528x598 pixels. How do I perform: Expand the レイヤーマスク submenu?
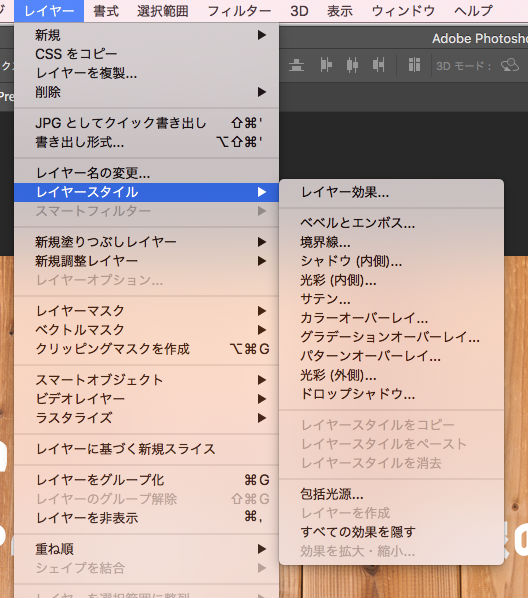pos(146,311)
